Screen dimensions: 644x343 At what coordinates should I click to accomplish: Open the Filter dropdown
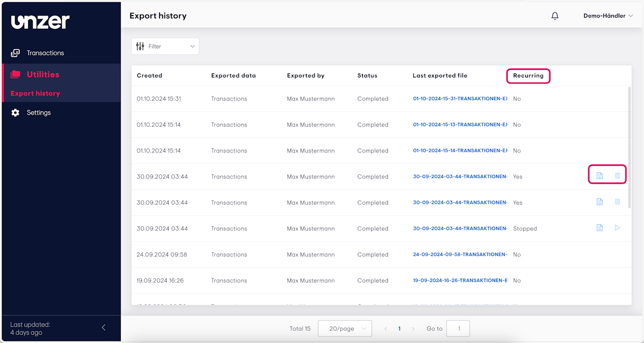166,46
